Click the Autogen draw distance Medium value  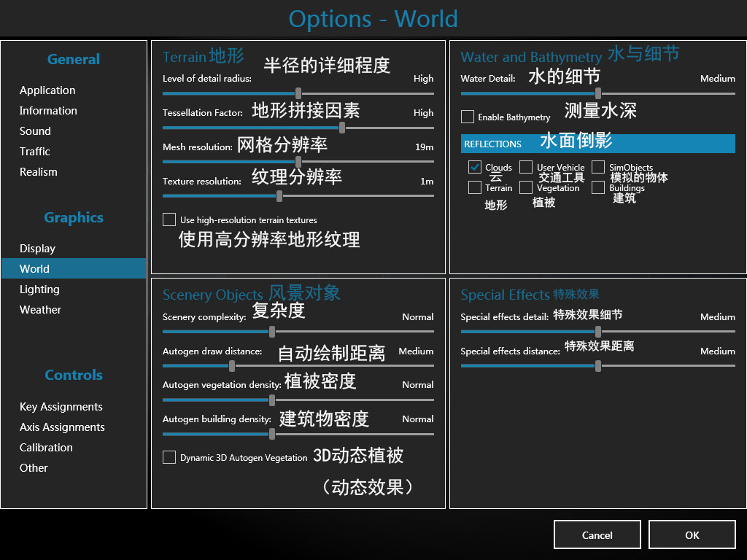point(416,351)
